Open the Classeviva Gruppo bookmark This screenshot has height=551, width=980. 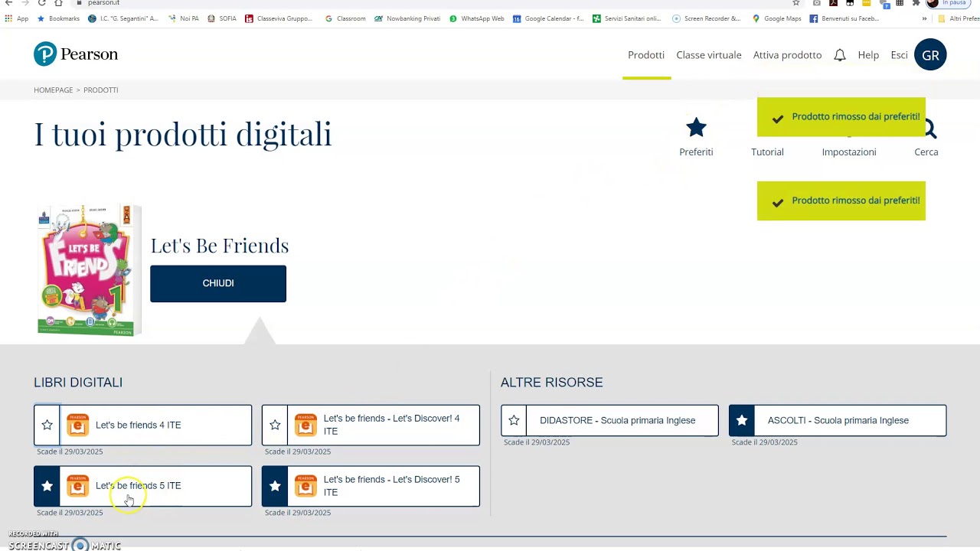click(279, 18)
